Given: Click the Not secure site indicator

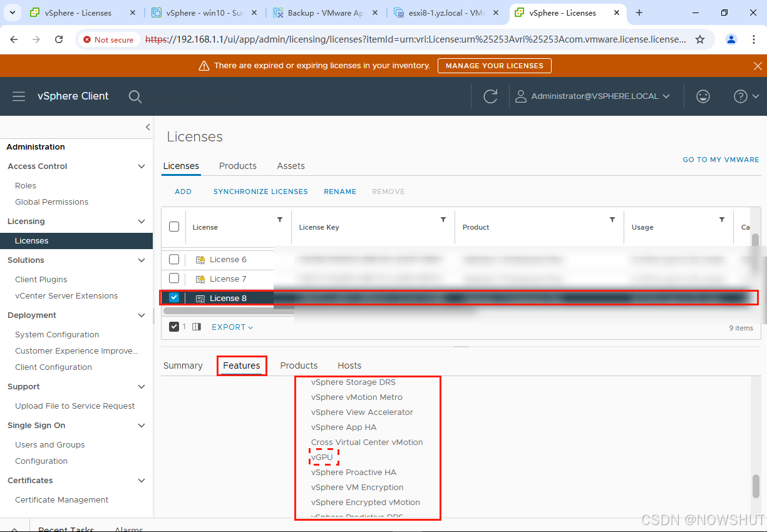Looking at the screenshot, I should point(108,39).
